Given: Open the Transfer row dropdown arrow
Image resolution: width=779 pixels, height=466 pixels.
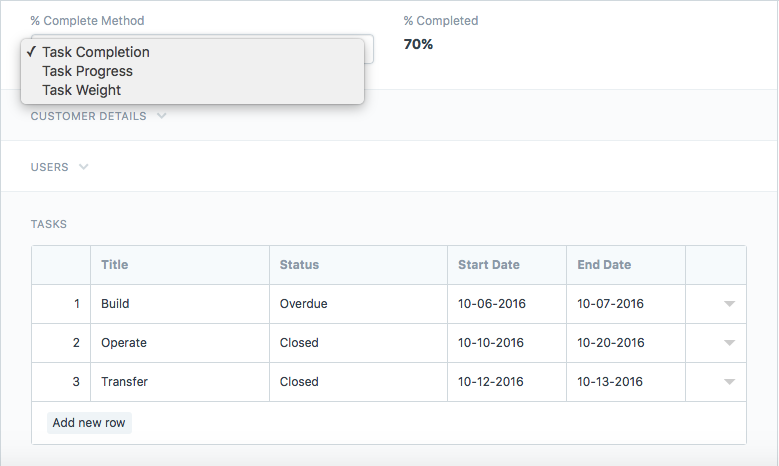Looking at the screenshot, I should [729, 382].
